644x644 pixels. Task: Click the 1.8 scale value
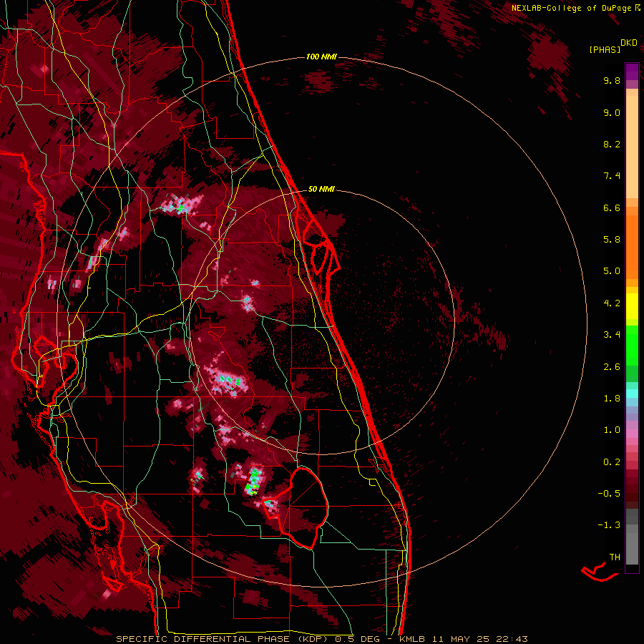[x=612, y=399]
